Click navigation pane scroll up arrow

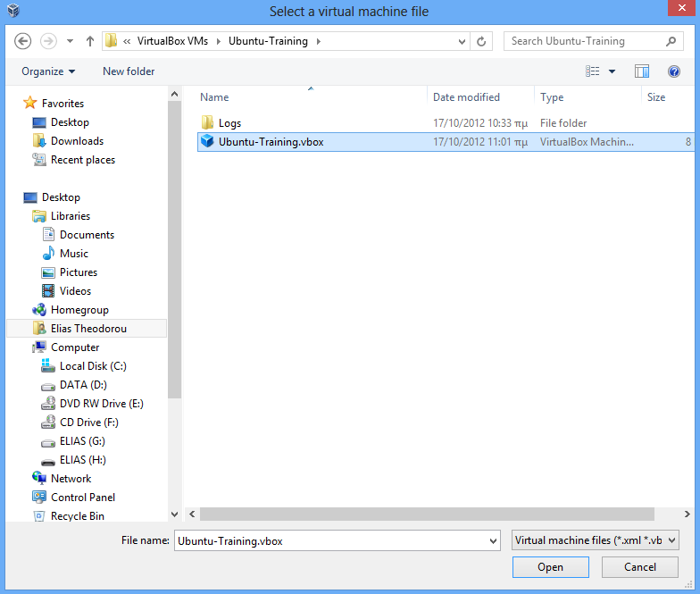[x=175, y=94]
